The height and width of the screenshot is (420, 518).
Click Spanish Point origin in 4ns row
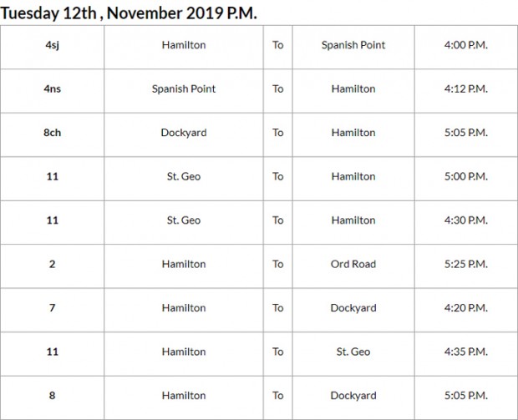point(184,89)
